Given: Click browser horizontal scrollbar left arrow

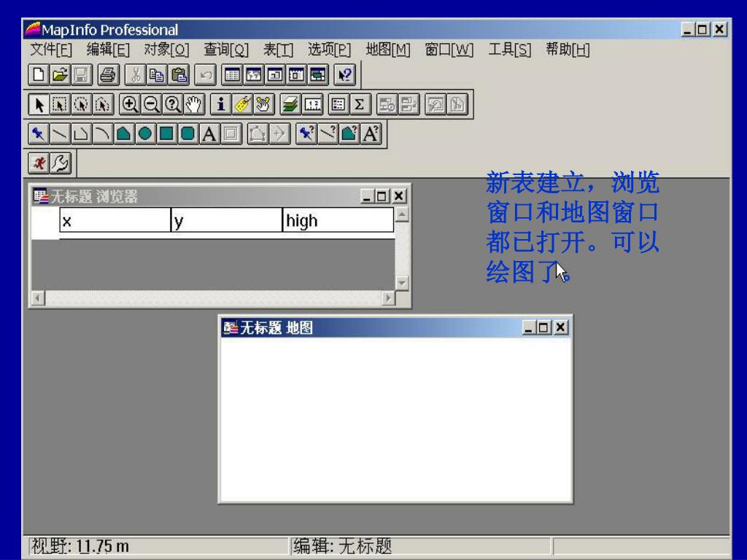Looking at the screenshot, I should (38, 298).
